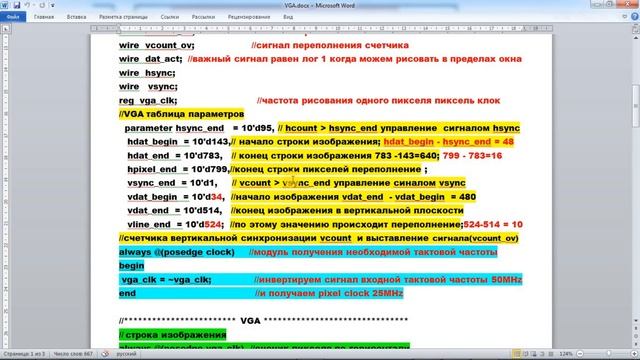Click the text 'wire dat_act;'
Screen dimensions: 640x360
[151, 59]
